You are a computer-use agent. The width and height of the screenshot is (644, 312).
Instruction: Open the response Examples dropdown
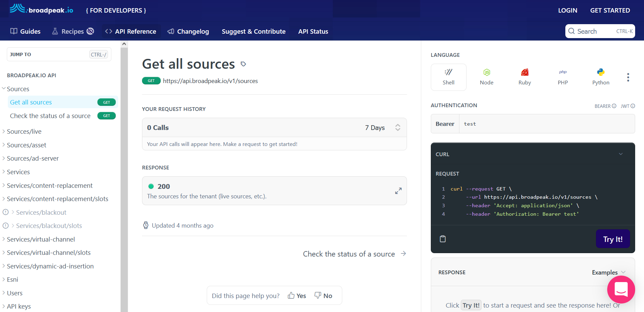[x=609, y=272]
